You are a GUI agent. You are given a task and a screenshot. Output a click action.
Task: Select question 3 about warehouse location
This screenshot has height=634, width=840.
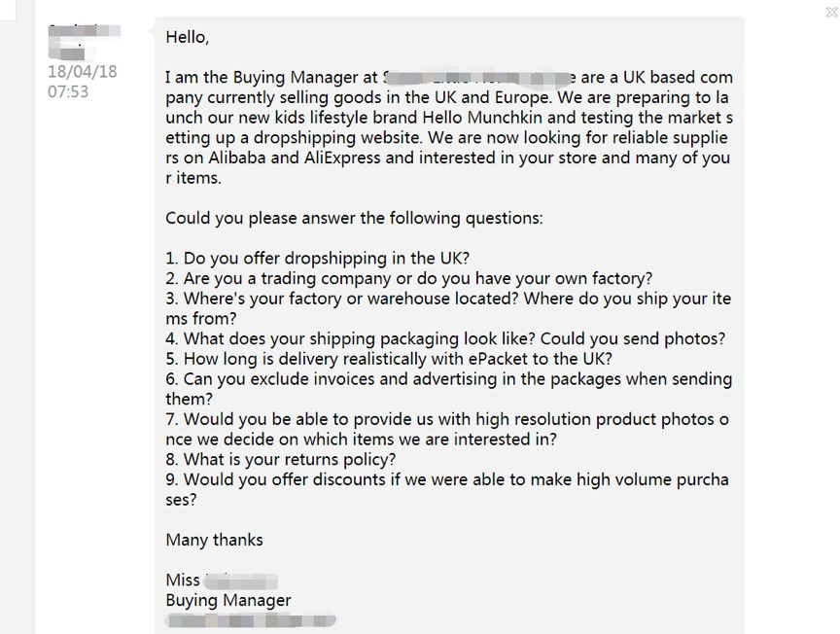448,308
